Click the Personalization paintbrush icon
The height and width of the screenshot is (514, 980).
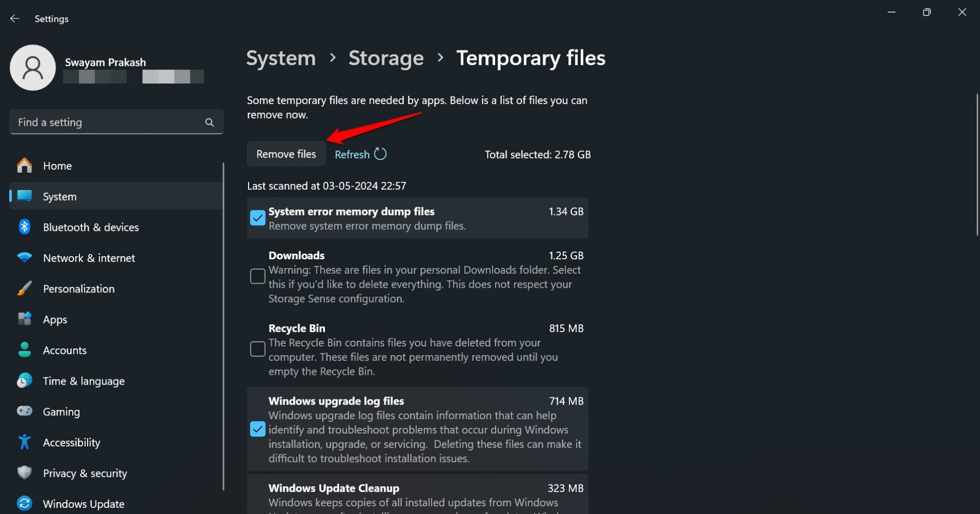(x=24, y=289)
